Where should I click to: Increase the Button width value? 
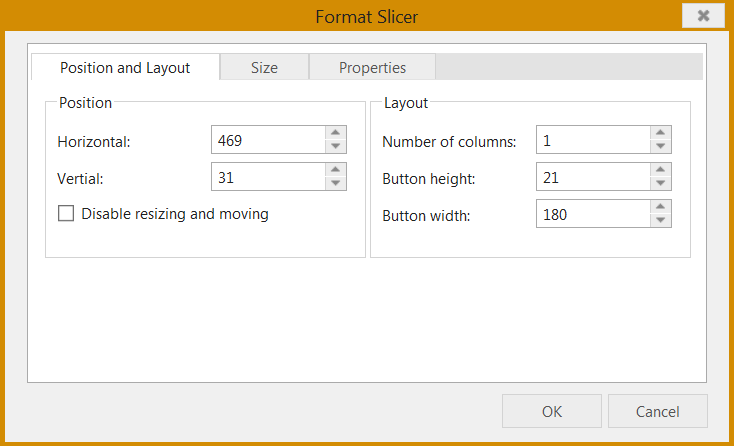(x=660, y=207)
